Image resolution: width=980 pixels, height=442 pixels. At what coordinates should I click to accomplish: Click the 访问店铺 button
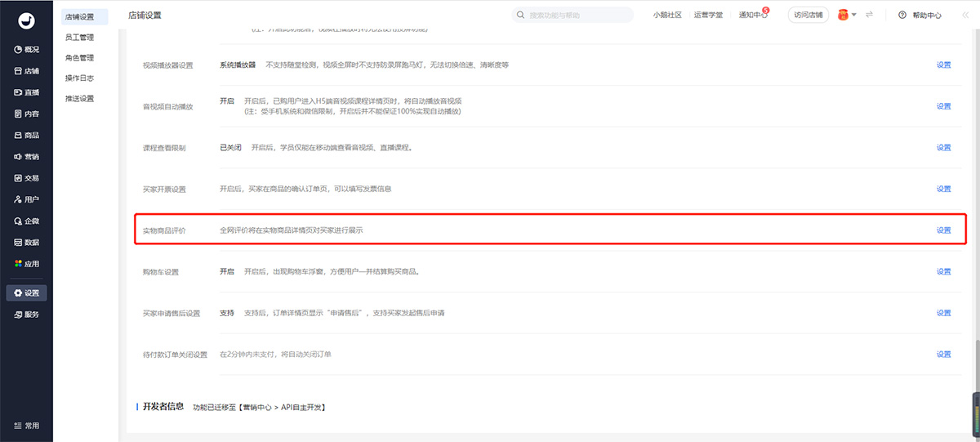tap(808, 15)
